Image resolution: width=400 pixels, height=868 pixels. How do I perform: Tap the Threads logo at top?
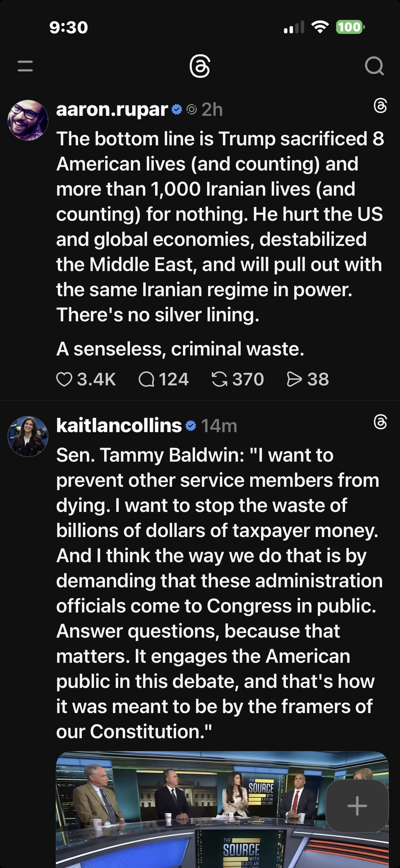coord(200,66)
